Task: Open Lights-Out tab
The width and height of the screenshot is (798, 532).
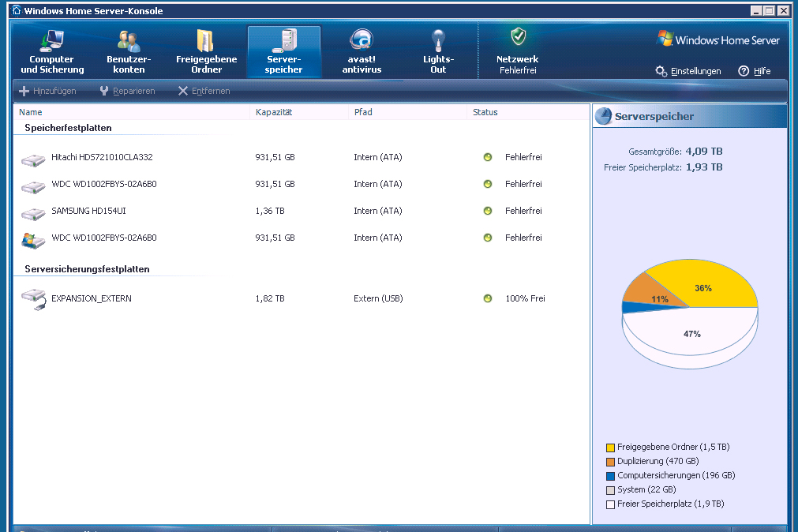Action: coord(438,52)
